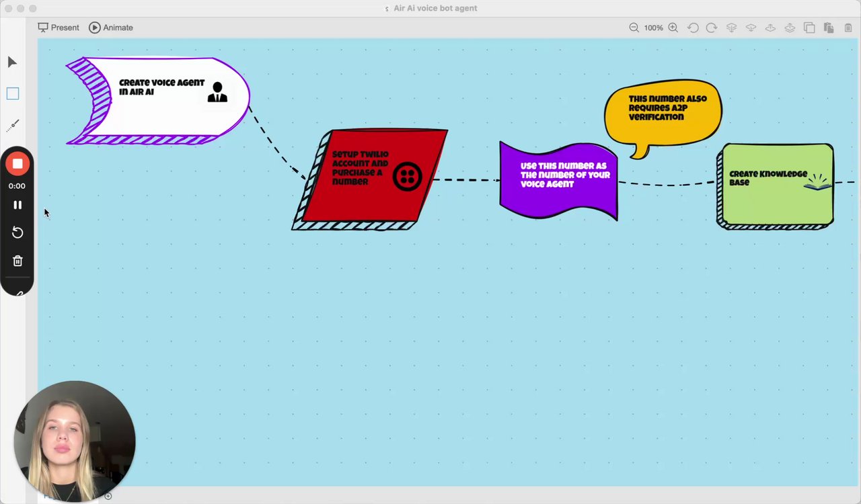Click the window title 'Air Ai voice bot agent'
Viewport: 861px width, 504px height.
click(x=435, y=8)
